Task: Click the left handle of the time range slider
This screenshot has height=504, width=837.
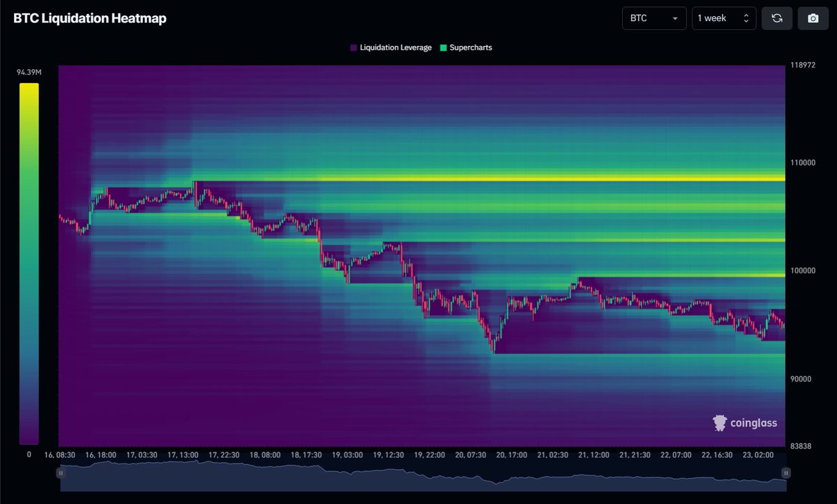Action: click(x=61, y=473)
